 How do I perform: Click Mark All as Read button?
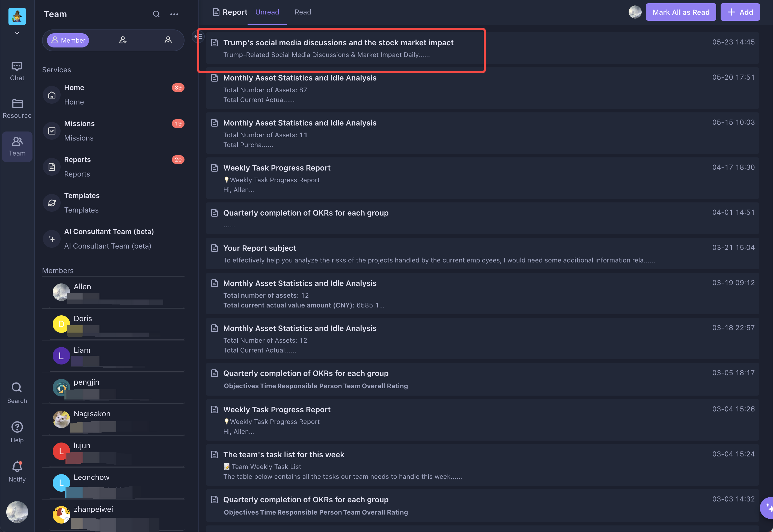point(681,12)
